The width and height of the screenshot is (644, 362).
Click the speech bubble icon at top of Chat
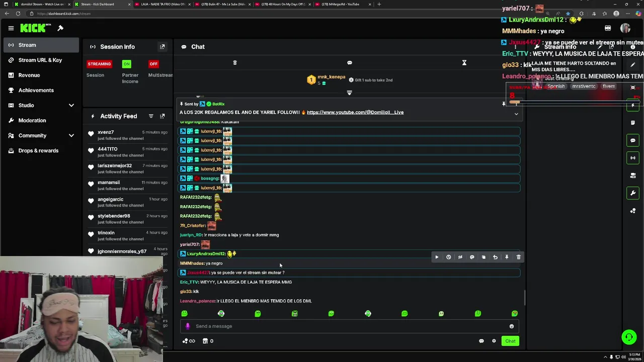[350, 63]
